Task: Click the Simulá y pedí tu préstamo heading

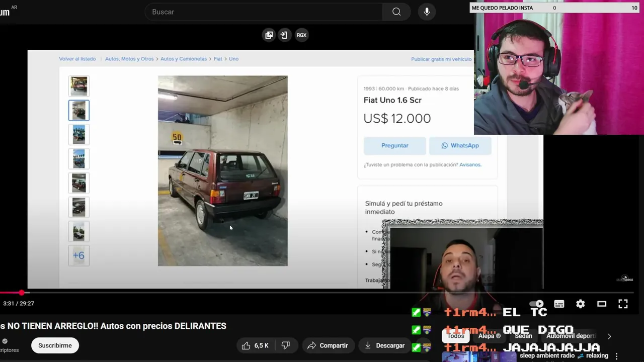Action: click(404, 208)
